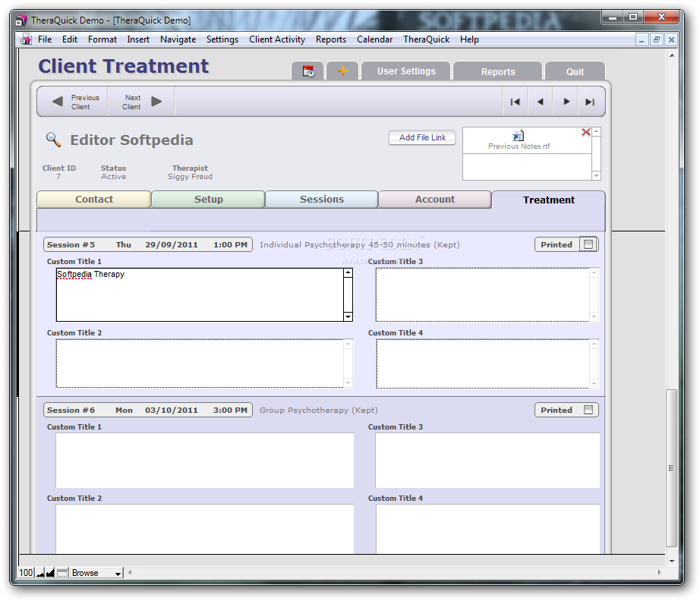This screenshot has width=700, height=601.
Task: Click the zoom out mountain icon in status bar
Action: pyautogui.click(x=40, y=573)
